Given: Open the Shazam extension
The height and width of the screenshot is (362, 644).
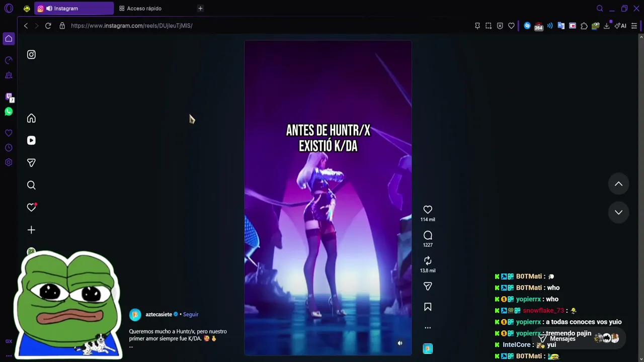Looking at the screenshot, I should 527,26.
